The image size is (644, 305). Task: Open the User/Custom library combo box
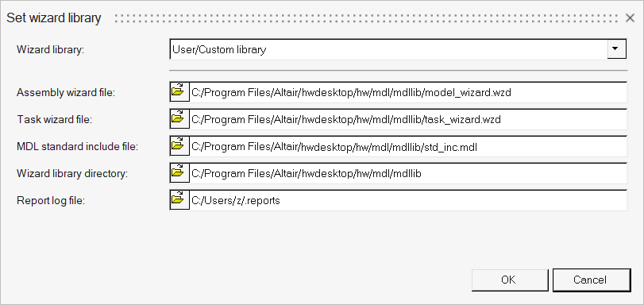398,49
